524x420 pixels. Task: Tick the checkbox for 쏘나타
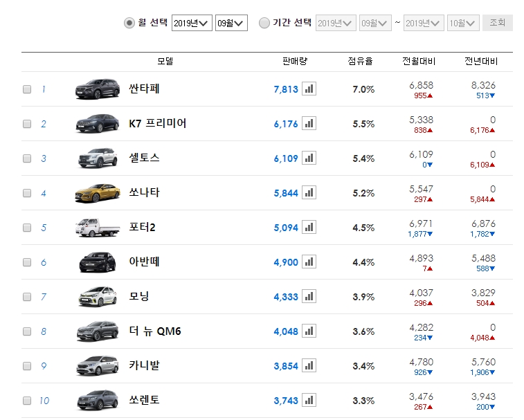click(x=27, y=193)
